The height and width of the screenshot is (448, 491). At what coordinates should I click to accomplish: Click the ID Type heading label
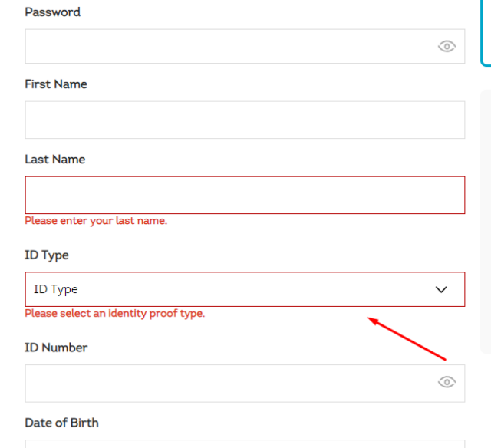tap(47, 255)
